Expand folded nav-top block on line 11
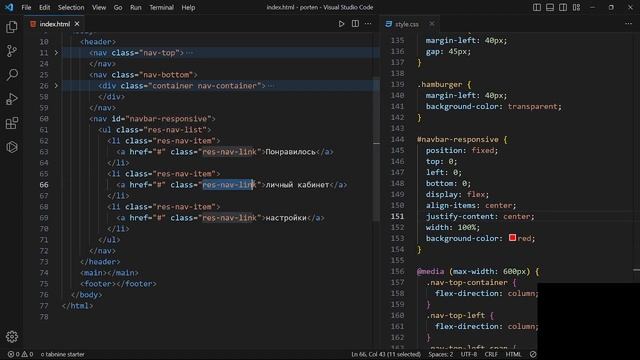640x360 pixels. coord(56,53)
